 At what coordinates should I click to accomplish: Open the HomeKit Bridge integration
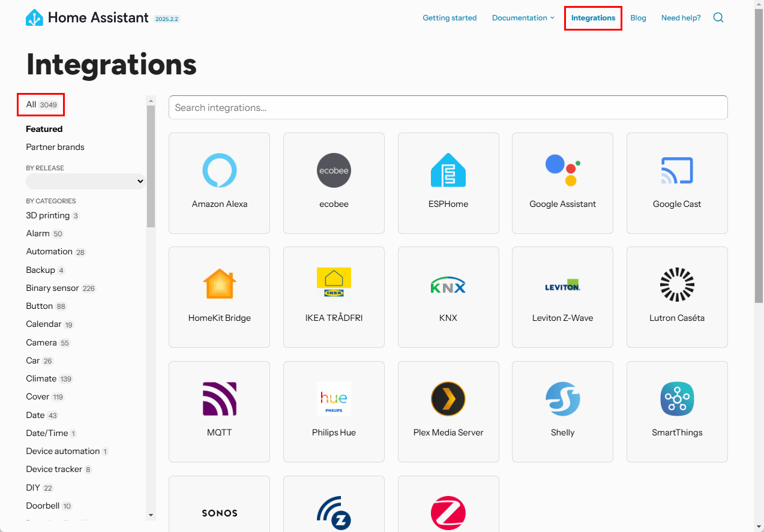[x=220, y=297]
